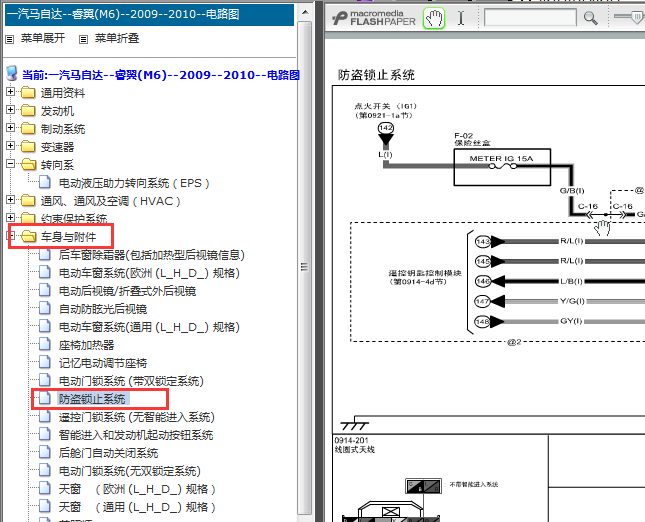Click the 通用资料 folder icon
The width and height of the screenshot is (645, 522).
click(x=28, y=92)
